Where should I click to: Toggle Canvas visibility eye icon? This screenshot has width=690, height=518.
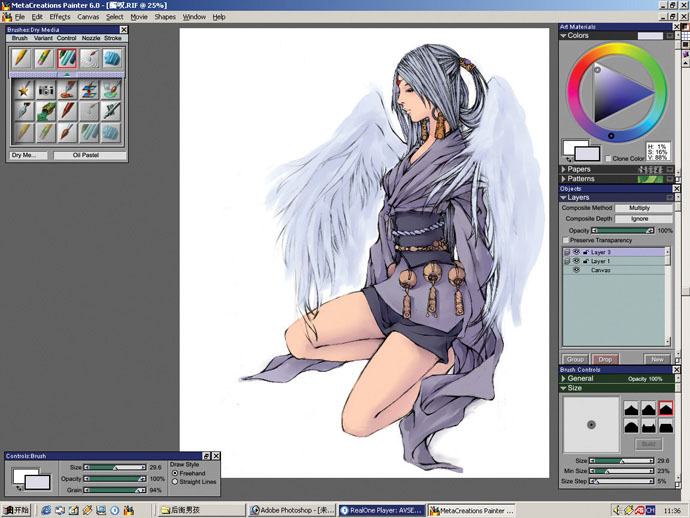click(x=576, y=270)
